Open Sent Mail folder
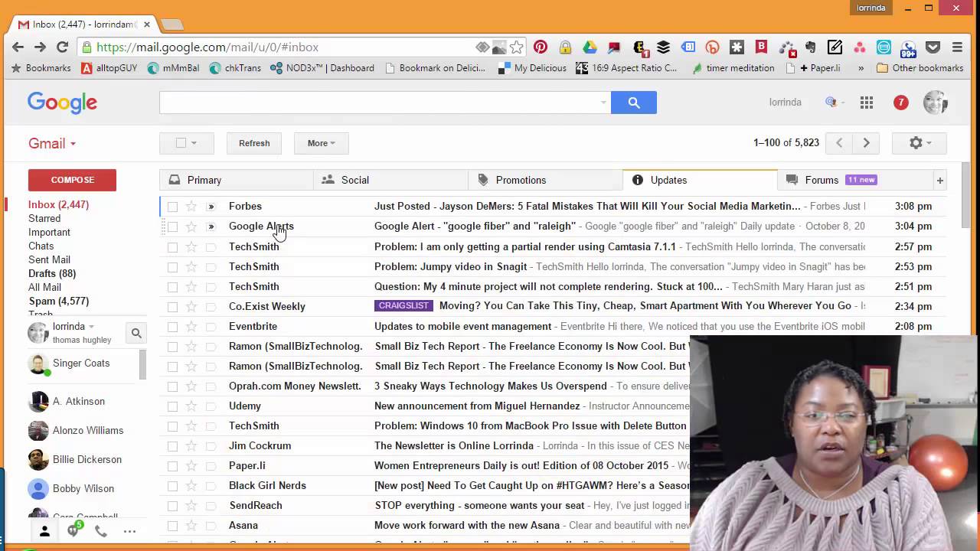Screen dimensions: 980x551 [49, 260]
